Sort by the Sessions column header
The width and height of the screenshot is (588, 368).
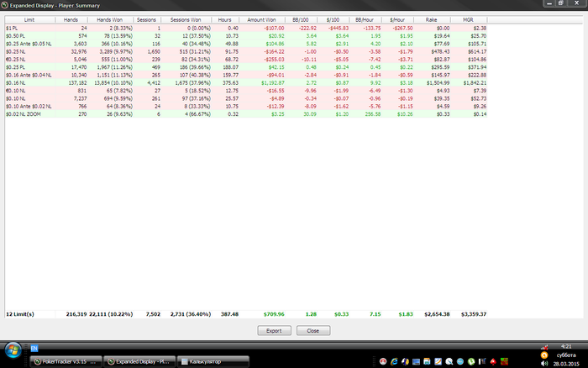pos(147,19)
